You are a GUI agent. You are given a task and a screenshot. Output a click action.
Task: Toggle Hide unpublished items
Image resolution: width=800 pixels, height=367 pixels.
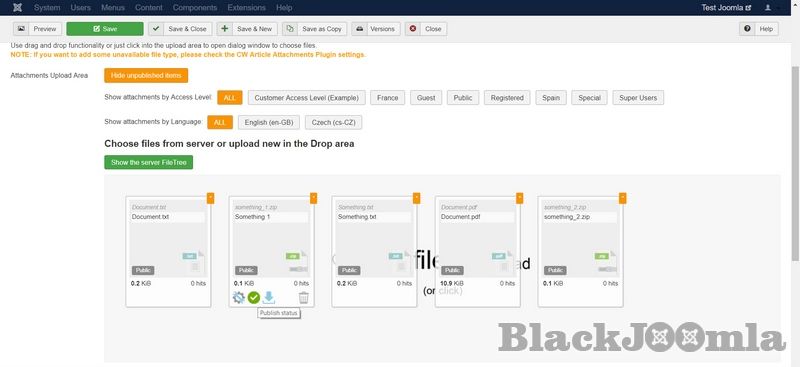pos(146,76)
